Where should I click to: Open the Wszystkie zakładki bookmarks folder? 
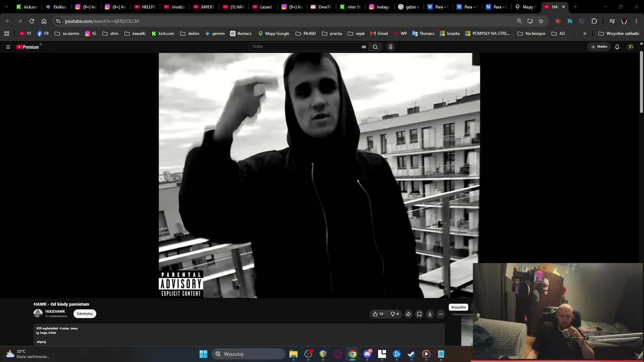point(619,34)
